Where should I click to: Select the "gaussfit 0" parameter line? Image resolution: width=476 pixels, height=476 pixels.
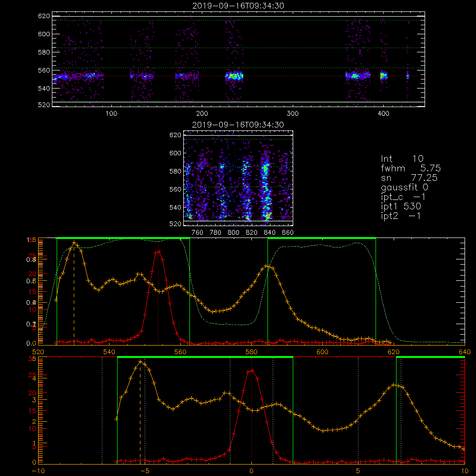[405, 187]
